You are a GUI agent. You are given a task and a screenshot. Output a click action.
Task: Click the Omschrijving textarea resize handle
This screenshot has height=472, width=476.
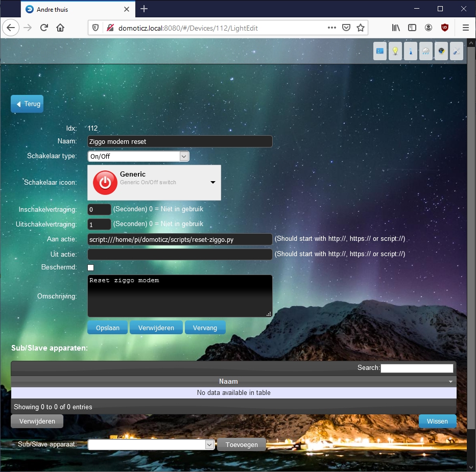269,314
